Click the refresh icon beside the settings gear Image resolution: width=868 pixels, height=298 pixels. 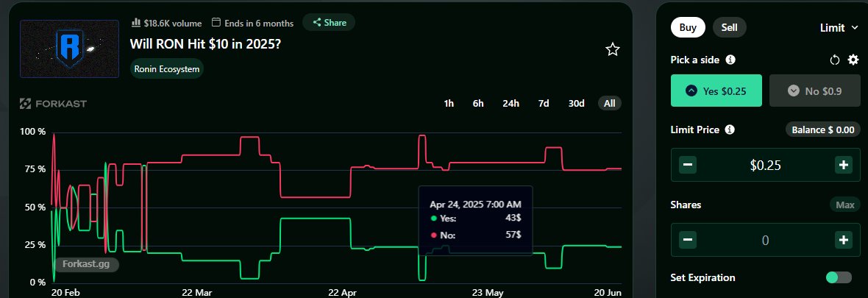coord(835,60)
